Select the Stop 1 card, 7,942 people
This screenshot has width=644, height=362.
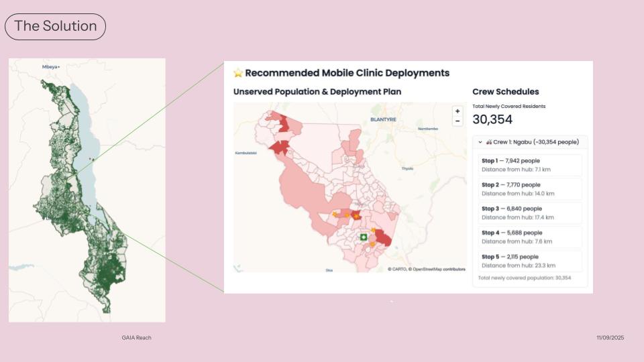[x=530, y=165]
